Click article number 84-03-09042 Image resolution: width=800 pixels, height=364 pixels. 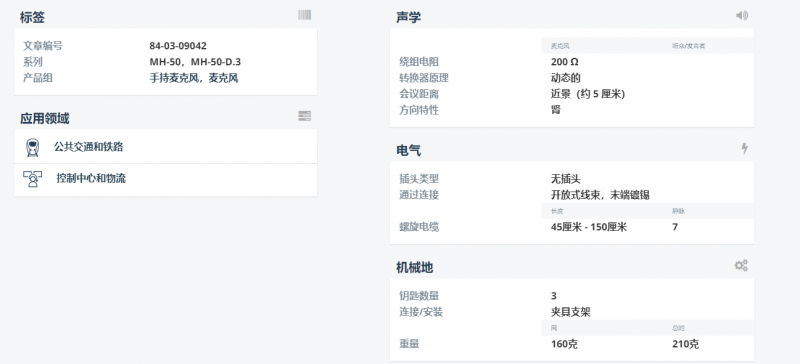pos(178,46)
